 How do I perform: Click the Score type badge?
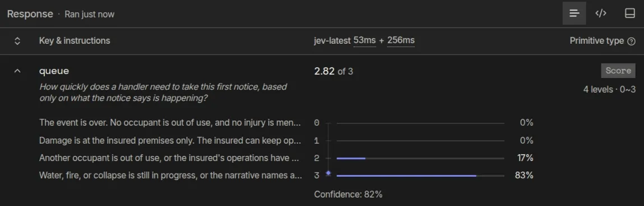tap(618, 71)
